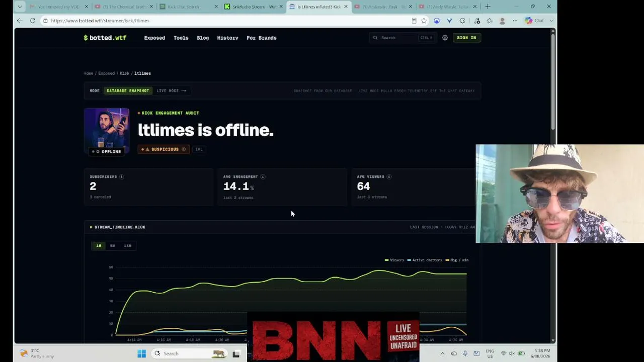Open the tab list dropdown arrow

19,7
